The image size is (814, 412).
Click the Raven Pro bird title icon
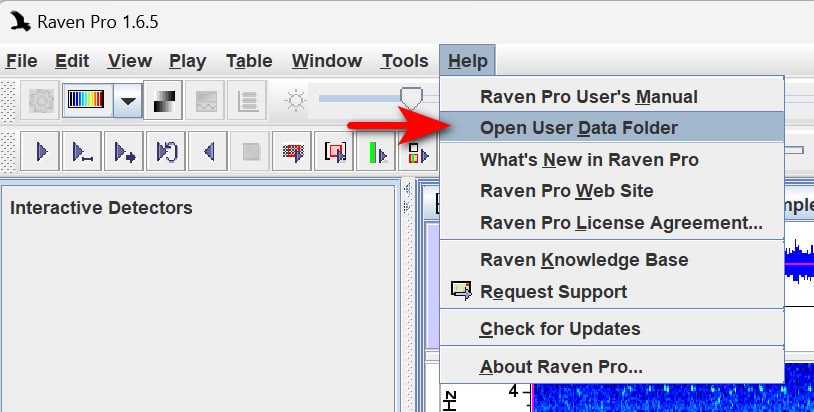(20, 21)
